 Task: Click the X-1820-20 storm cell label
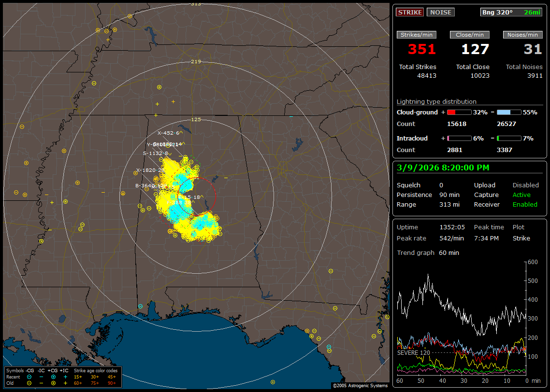coord(150,170)
